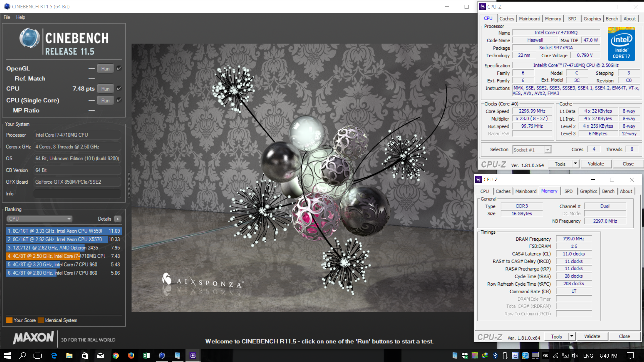Launch Google Chrome from the taskbar

[115, 356]
